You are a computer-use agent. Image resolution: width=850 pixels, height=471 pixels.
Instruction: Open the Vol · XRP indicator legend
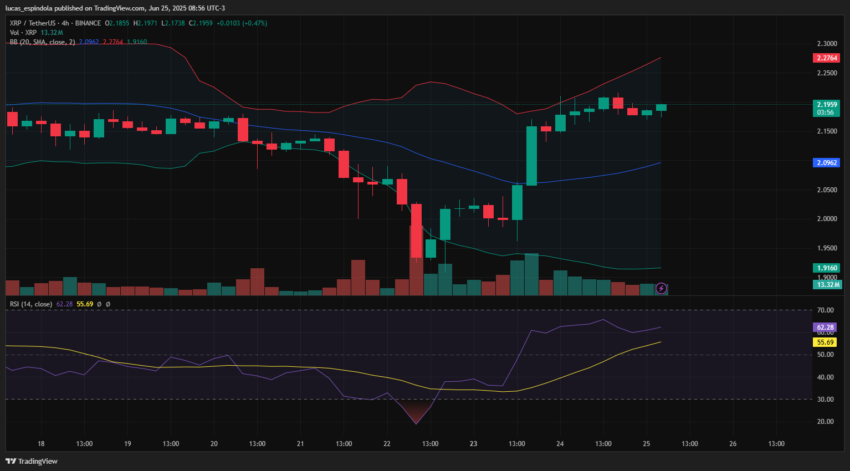[23, 33]
